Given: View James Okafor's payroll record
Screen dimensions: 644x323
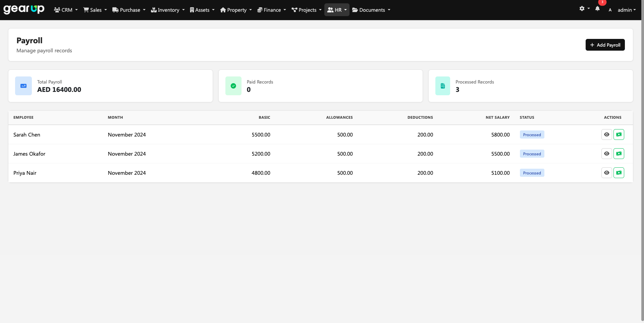Looking at the screenshot, I should pyautogui.click(x=607, y=154).
